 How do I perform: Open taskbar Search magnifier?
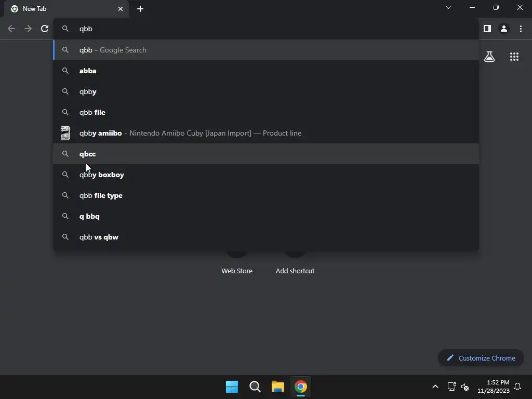(x=255, y=387)
